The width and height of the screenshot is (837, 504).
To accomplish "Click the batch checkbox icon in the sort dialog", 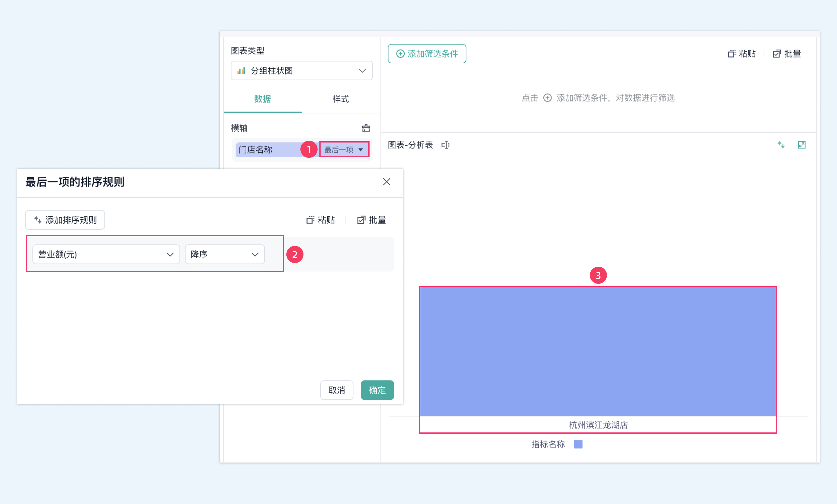I will (x=361, y=220).
